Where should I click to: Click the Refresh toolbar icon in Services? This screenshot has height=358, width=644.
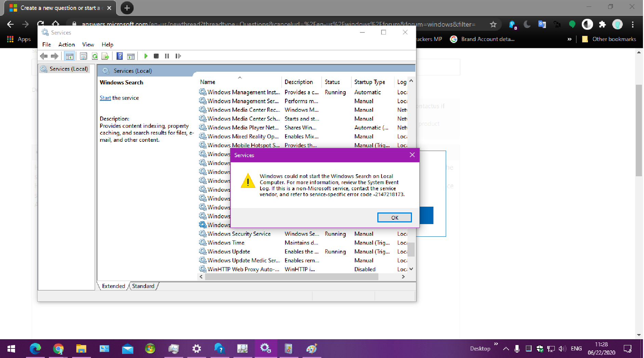[x=95, y=56]
